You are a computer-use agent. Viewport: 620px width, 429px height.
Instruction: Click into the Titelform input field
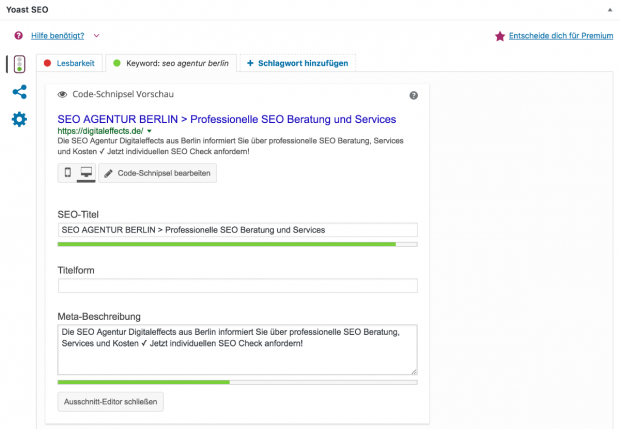tap(238, 286)
